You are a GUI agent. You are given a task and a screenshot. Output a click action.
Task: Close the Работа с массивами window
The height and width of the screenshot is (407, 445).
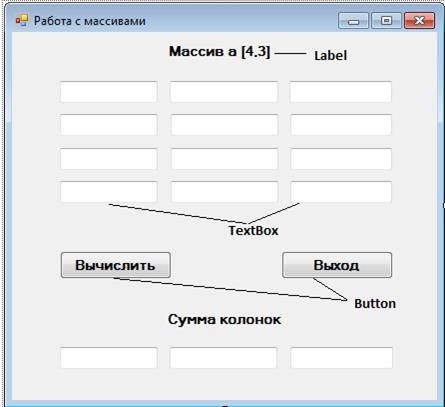point(419,21)
